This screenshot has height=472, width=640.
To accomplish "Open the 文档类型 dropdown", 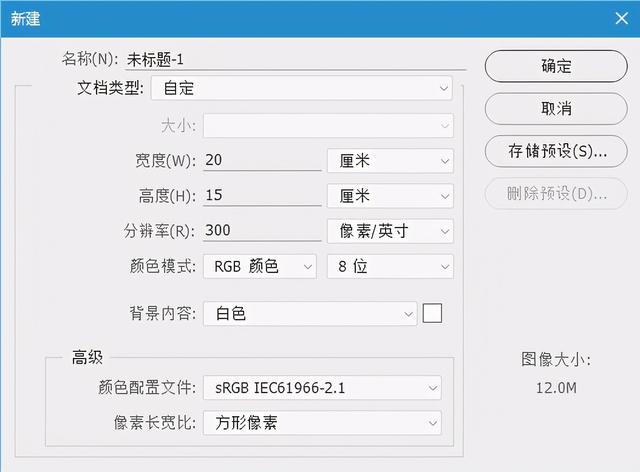I will tap(302, 88).
